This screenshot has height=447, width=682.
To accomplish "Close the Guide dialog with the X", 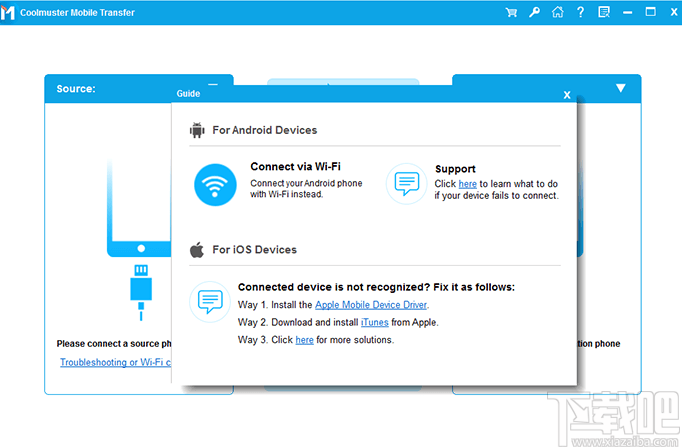I will [x=567, y=95].
